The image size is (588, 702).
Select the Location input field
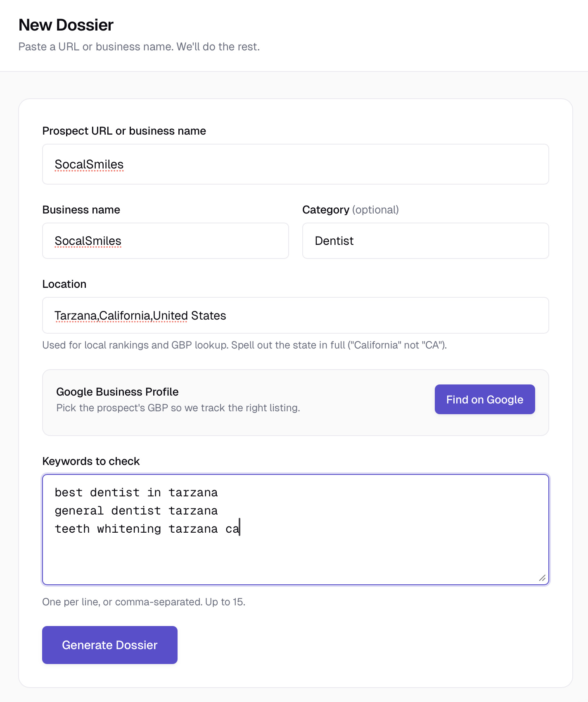click(295, 315)
